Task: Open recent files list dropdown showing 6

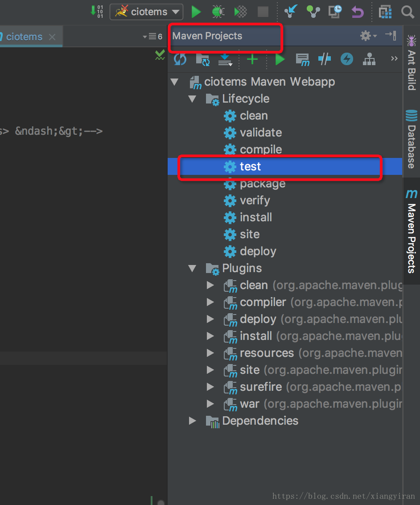Action: (152, 37)
